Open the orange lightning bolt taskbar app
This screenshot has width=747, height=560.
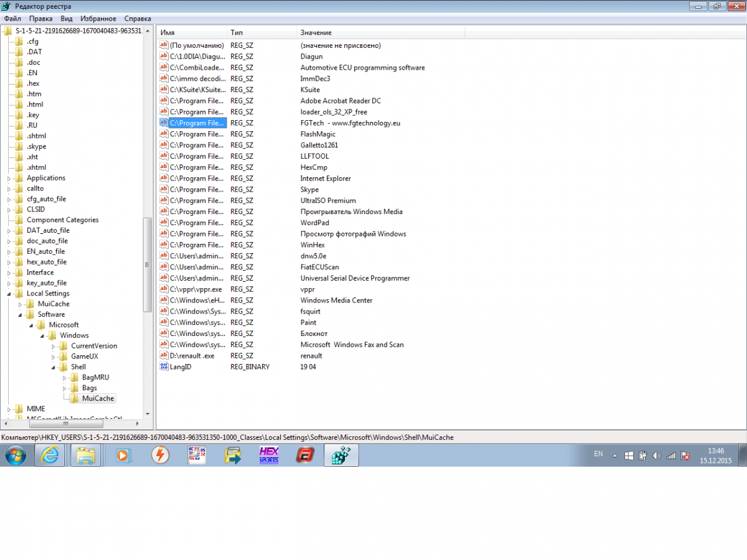click(160, 455)
